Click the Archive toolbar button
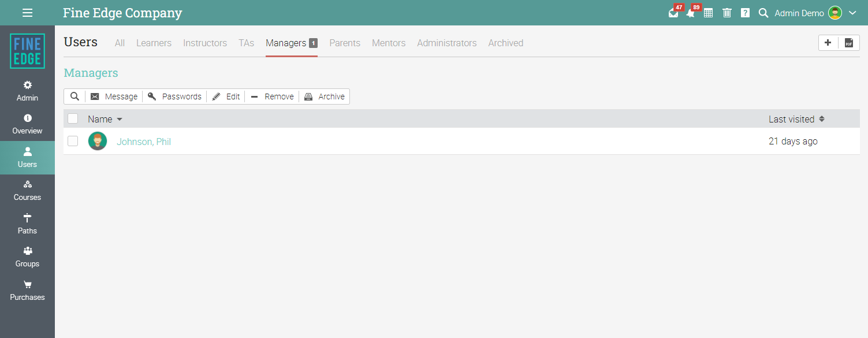Image resolution: width=868 pixels, height=338 pixels. [325, 96]
